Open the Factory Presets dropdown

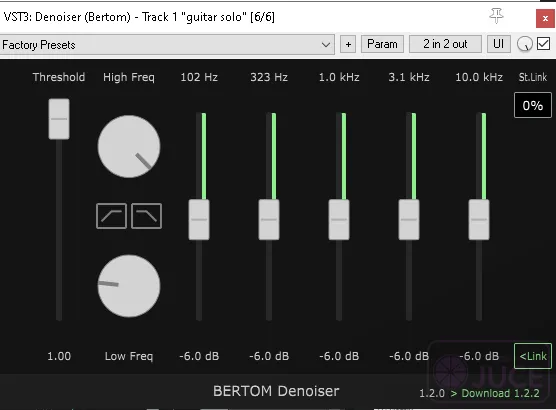pyautogui.click(x=167, y=45)
